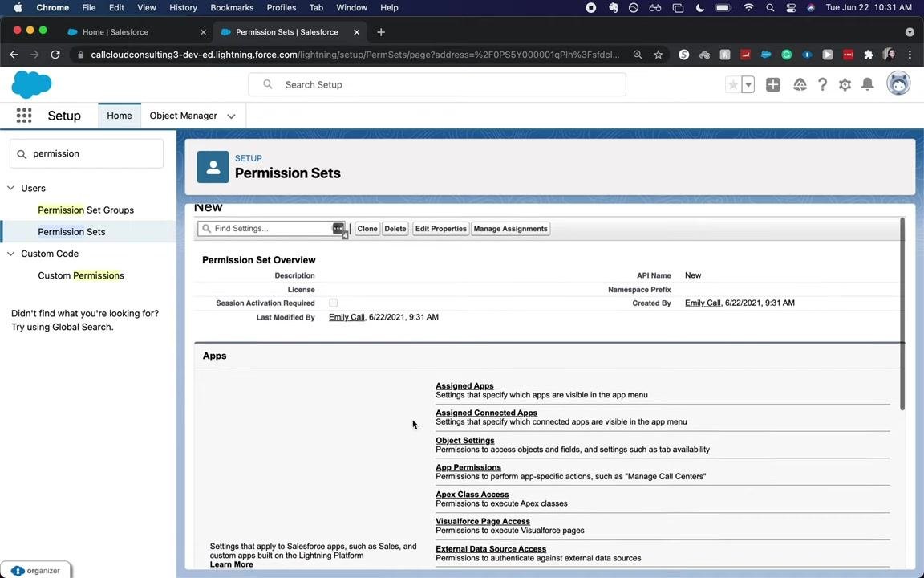Open Emily Call link beside Created By
This screenshot has width=924, height=578.
tap(703, 303)
